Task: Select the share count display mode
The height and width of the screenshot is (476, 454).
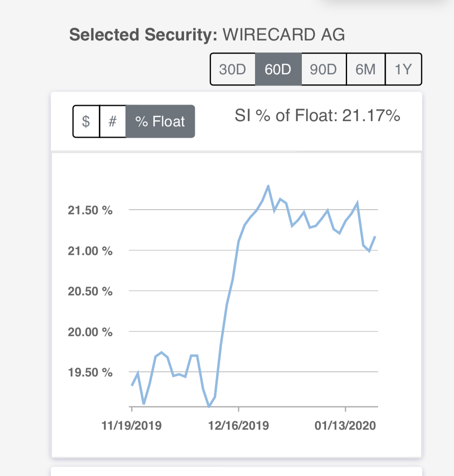Action: (113, 121)
